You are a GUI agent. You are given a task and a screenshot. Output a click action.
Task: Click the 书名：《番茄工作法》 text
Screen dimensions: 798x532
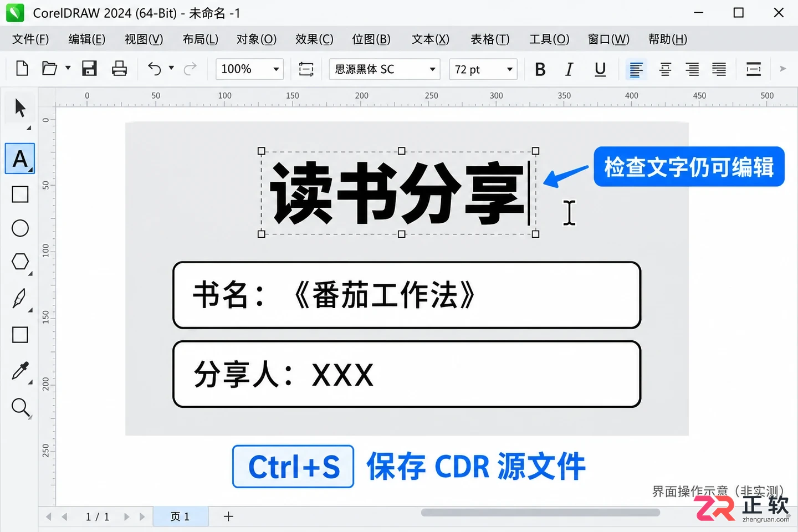334,295
